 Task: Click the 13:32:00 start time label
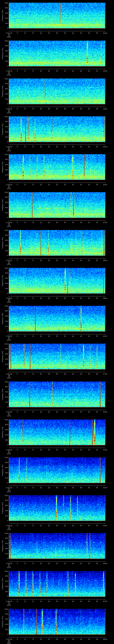pyautogui.click(x=9, y=71)
